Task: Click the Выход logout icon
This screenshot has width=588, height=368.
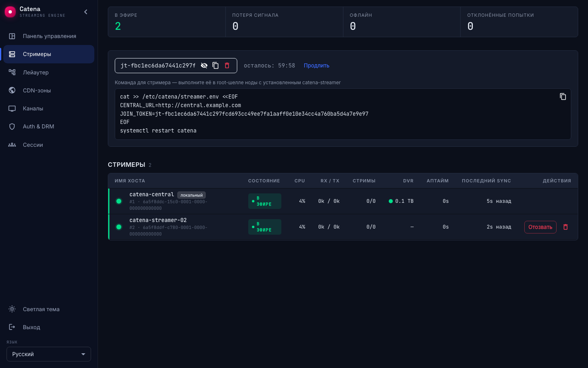Action: point(12,327)
